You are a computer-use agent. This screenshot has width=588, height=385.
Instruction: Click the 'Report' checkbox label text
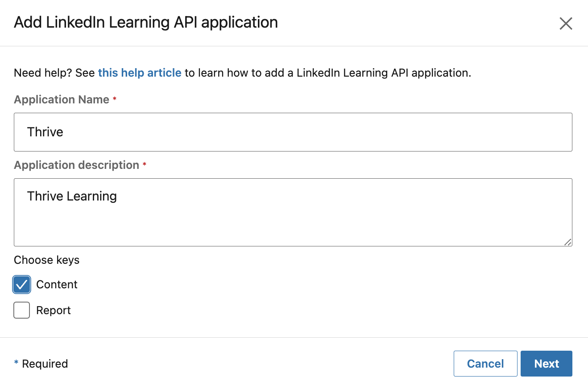coord(54,310)
